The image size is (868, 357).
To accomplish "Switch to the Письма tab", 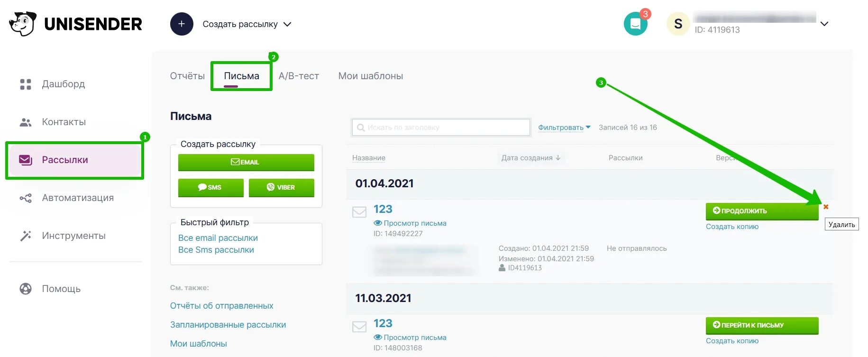I will tap(241, 76).
